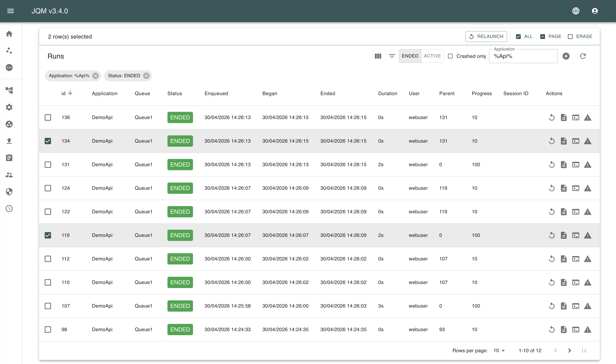Open the user account menu
Viewport: 616px width, 364px height.
click(x=595, y=11)
